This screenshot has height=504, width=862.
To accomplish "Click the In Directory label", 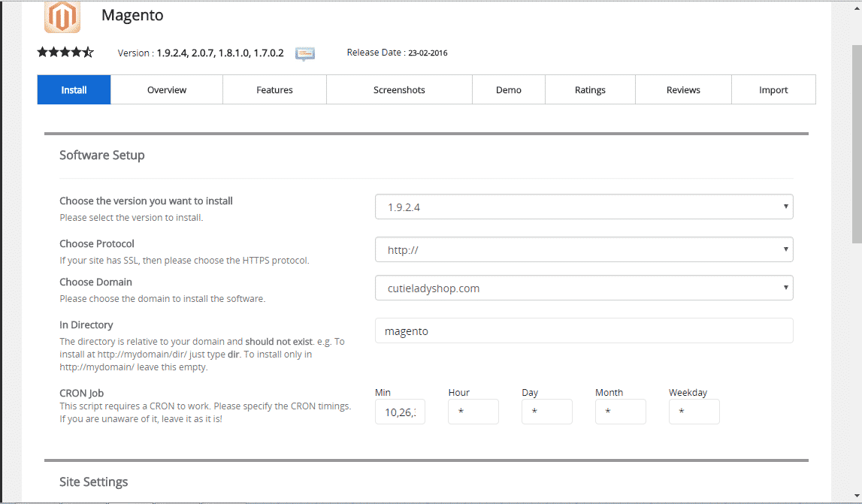I will coord(86,324).
